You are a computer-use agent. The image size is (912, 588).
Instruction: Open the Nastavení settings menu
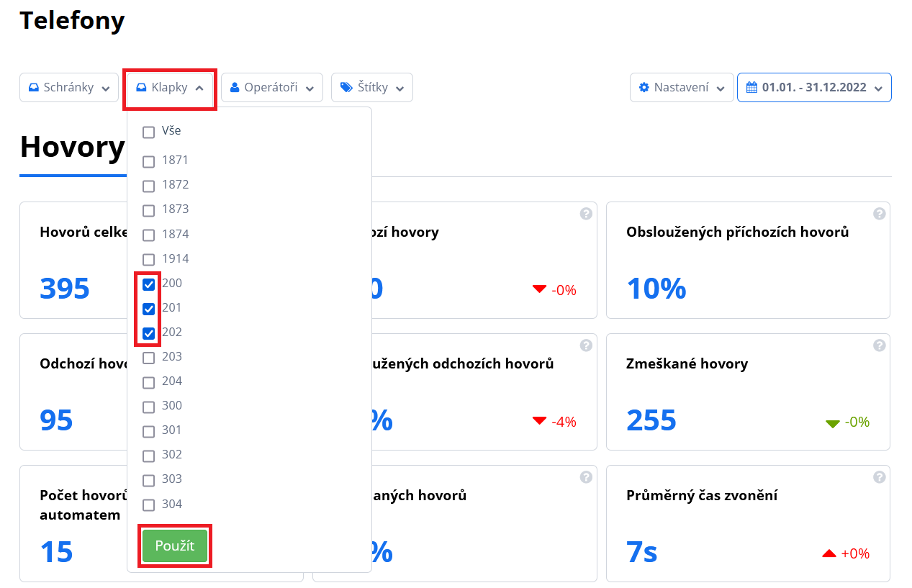tap(682, 88)
